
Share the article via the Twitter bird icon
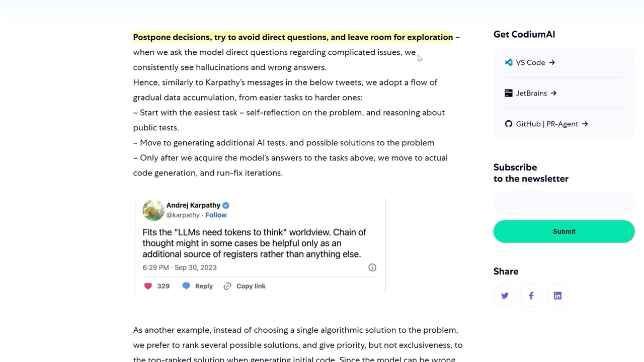pos(505,296)
